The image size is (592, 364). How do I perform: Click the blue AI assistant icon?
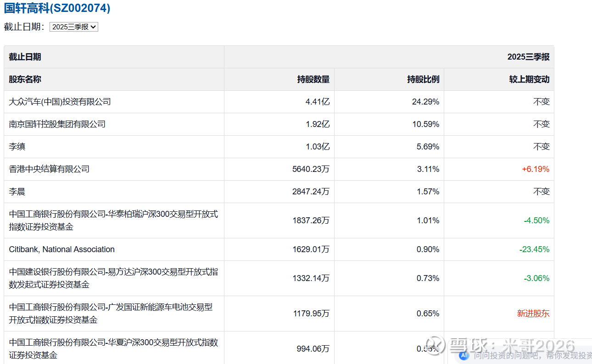[464, 355]
